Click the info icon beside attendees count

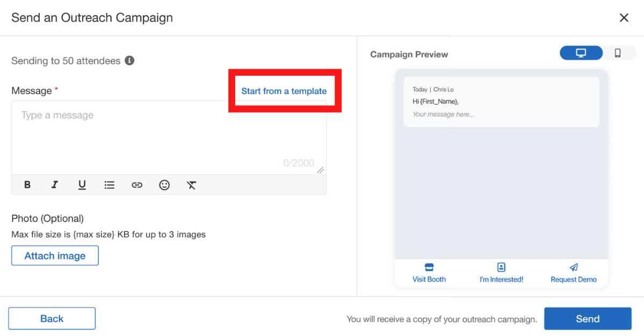click(129, 61)
